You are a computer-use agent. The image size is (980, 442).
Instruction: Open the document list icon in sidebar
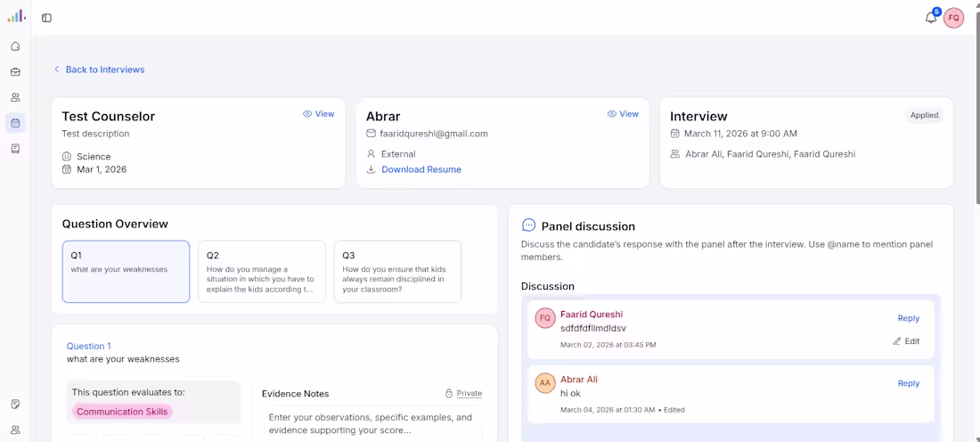point(16,148)
